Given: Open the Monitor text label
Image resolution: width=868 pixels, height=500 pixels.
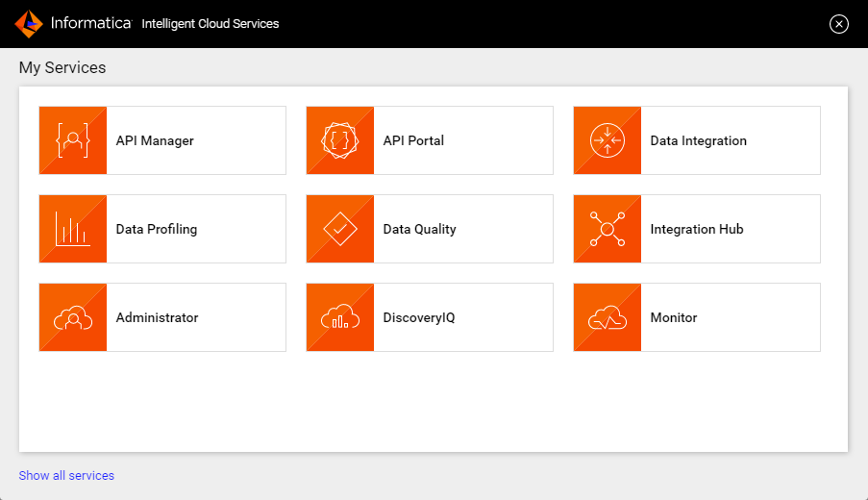Looking at the screenshot, I should coord(674,317).
